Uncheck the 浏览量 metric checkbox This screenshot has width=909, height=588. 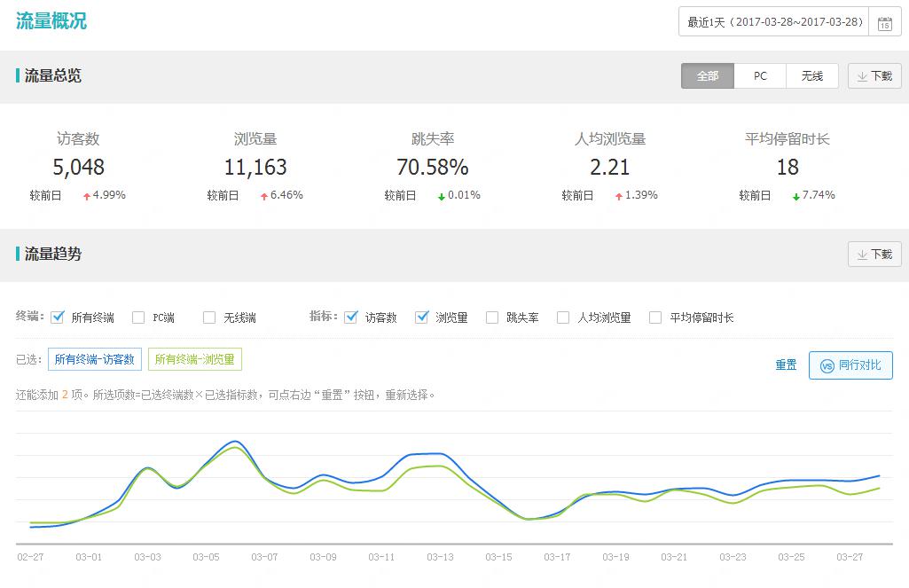pos(422,318)
